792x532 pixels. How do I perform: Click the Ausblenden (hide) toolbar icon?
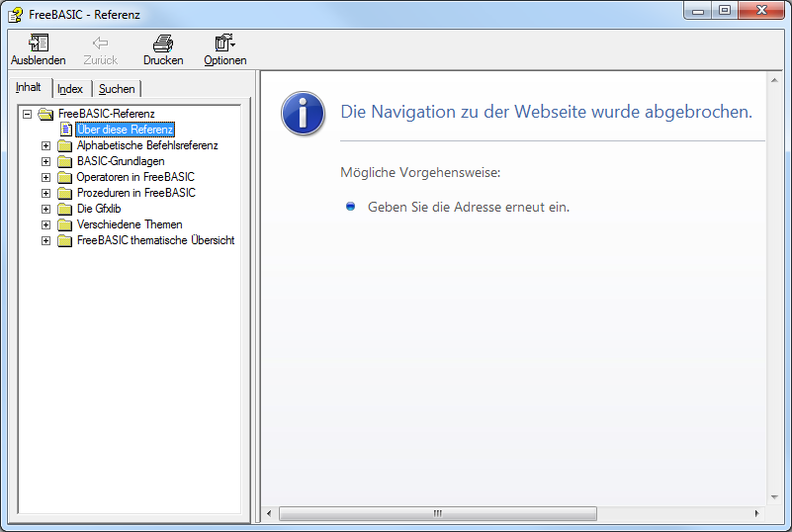(x=39, y=44)
